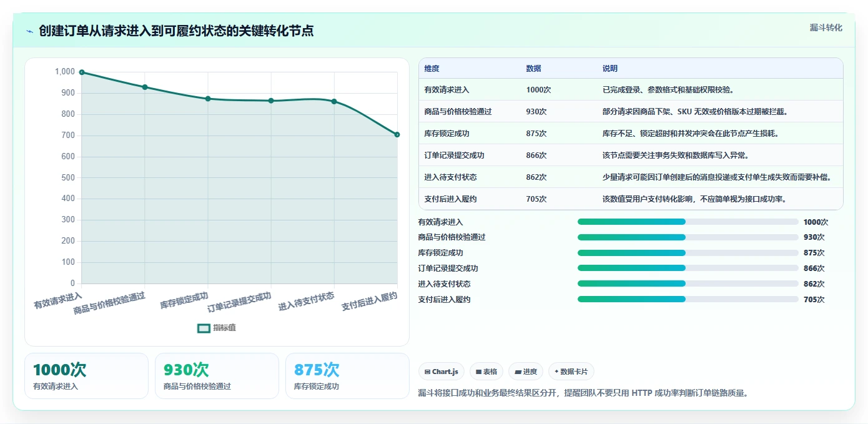Screen dimensions: 868x424
Task: Click progress bar for 商品与价格校验通过
Action: click(x=688, y=237)
